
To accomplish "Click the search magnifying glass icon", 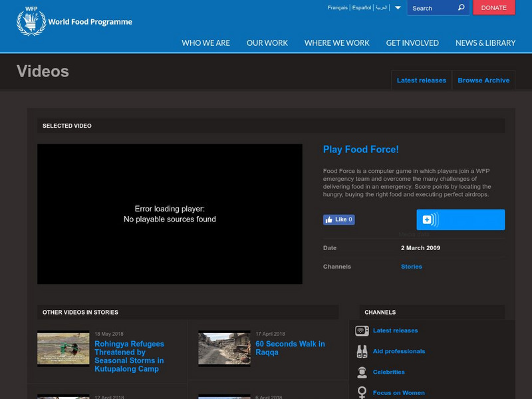I will click(462, 8).
